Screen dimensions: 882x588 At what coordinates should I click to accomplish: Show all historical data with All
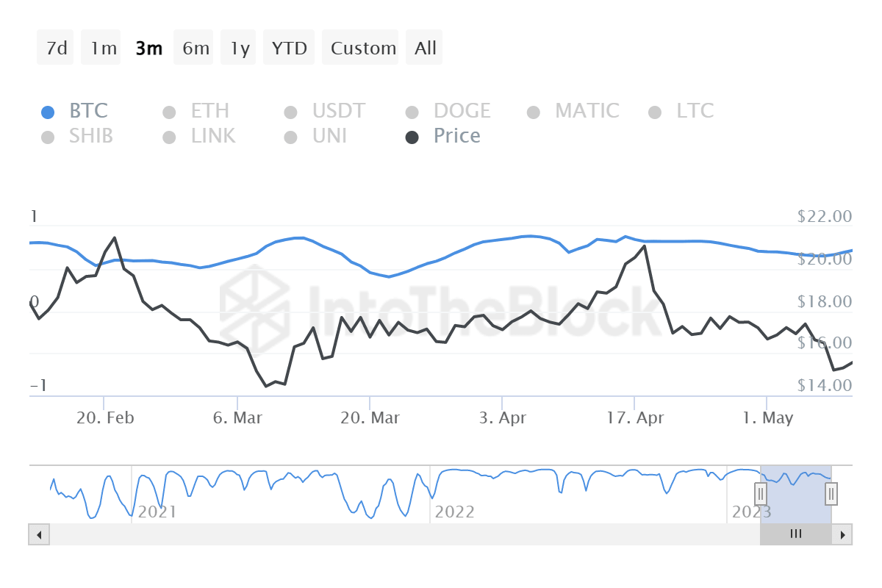[x=424, y=47]
